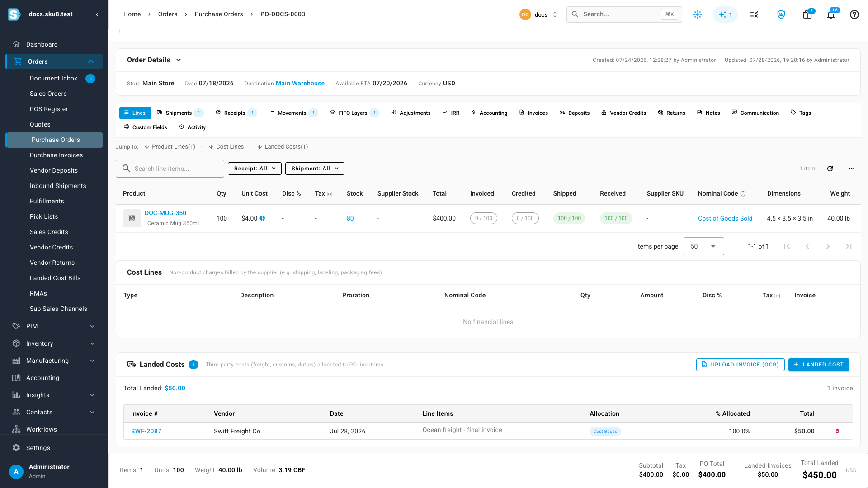This screenshot has width=868, height=488.
Task: Click the Nominal Code info icon
Action: point(743,194)
